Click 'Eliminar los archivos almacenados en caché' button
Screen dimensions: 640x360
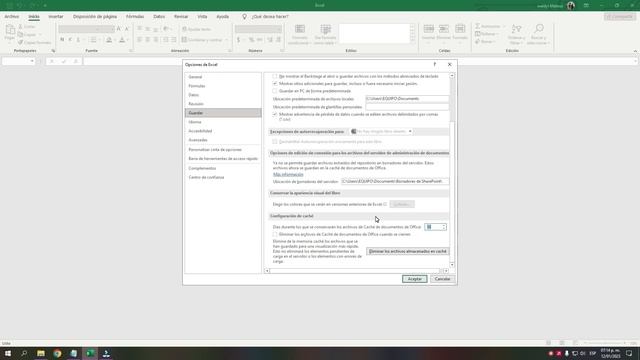click(x=407, y=251)
